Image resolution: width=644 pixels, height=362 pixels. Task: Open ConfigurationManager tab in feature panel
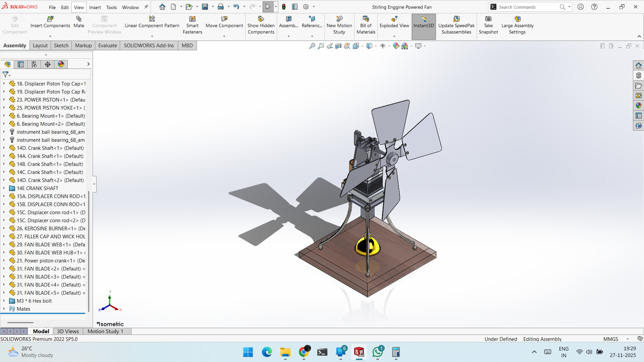pyautogui.click(x=34, y=64)
